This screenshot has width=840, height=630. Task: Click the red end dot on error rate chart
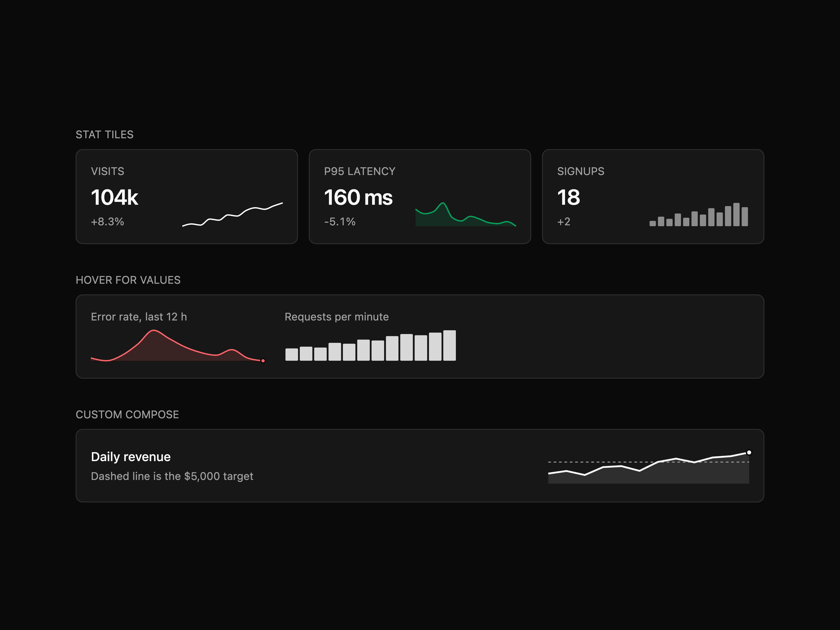[x=263, y=360]
